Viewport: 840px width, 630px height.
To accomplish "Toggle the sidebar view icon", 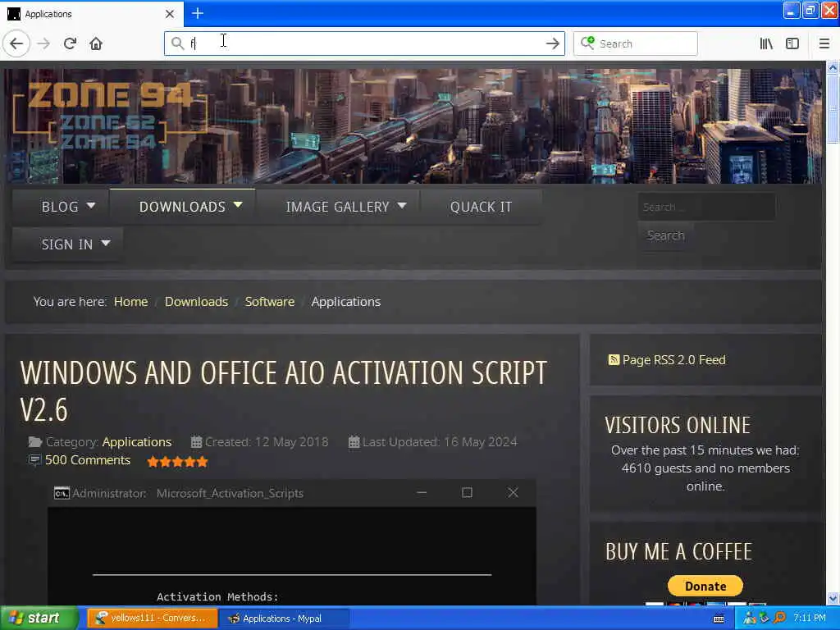I will click(x=792, y=43).
